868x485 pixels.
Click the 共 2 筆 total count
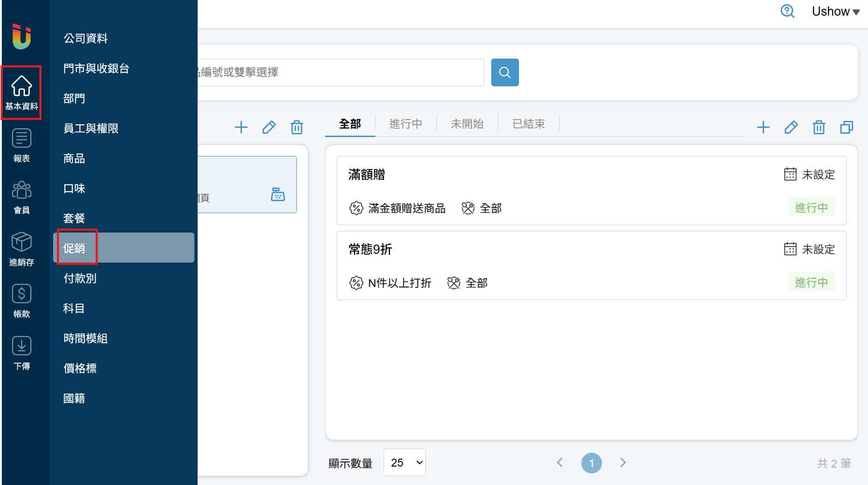834,463
